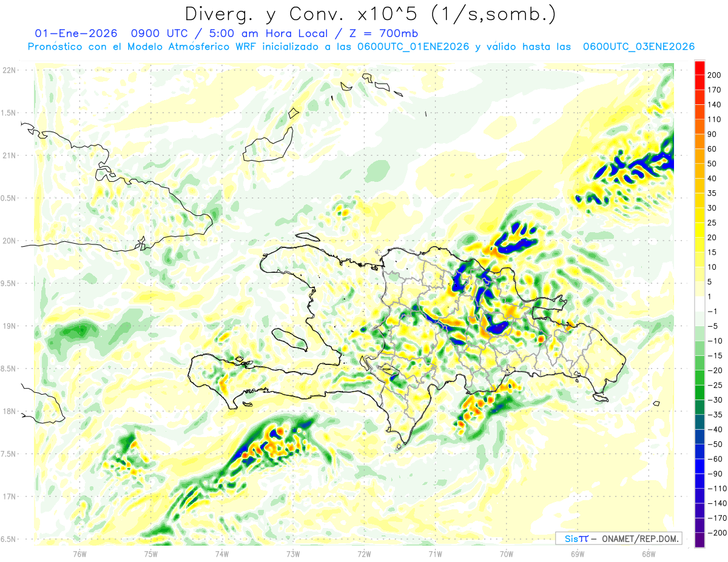Click the '72W' longitude label
This screenshot has height=562, width=728.
[x=364, y=554]
